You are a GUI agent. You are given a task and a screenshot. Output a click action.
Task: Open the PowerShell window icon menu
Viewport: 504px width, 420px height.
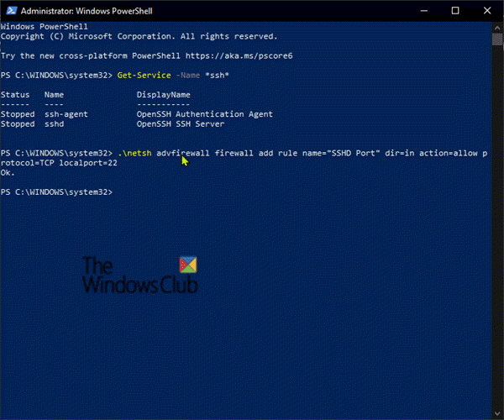(12, 11)
